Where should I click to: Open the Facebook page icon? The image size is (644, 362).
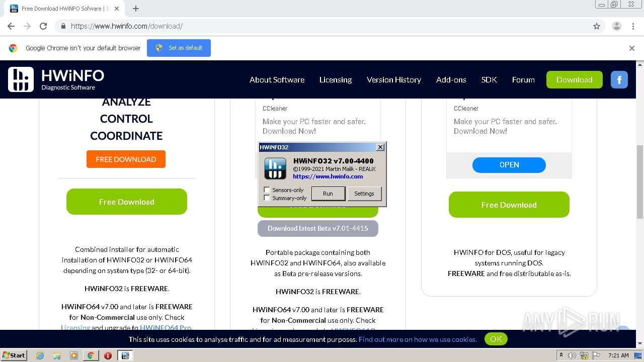[x=619, y=79]
